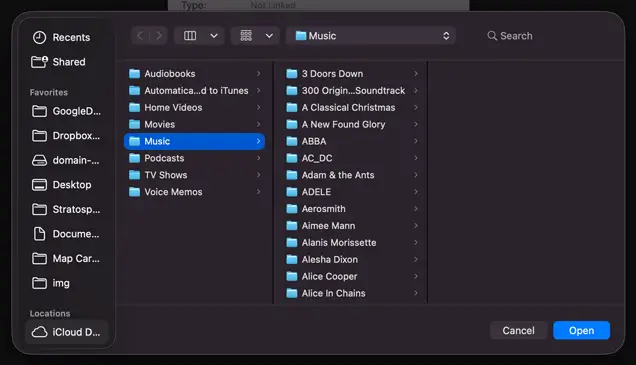Expand the Voice Memos row chevron
Image resolution: width=636 pixels, height=365 pixels.
tap(258, 192)
